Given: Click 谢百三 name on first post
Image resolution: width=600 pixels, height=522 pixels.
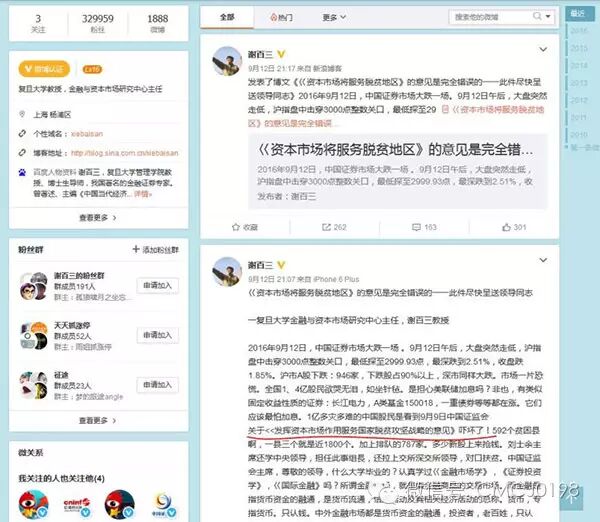Looking at the screenshot, I should pyautogui.click(x=261, y=54).
